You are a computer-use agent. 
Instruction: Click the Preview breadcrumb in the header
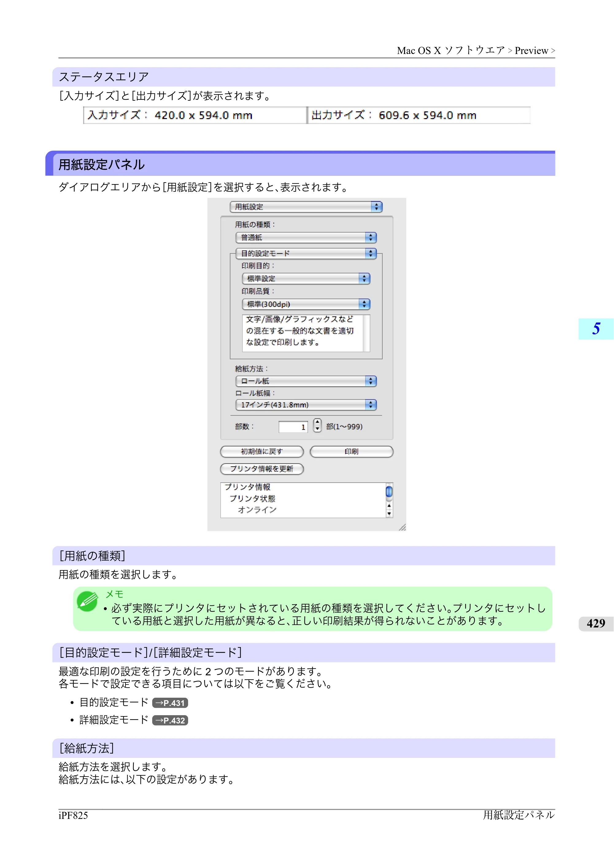(531, 51)
